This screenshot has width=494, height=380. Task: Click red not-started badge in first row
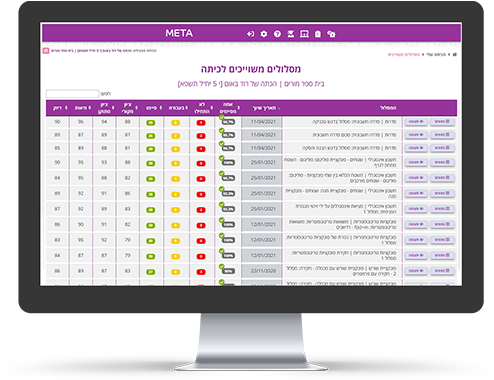(201, 123)
